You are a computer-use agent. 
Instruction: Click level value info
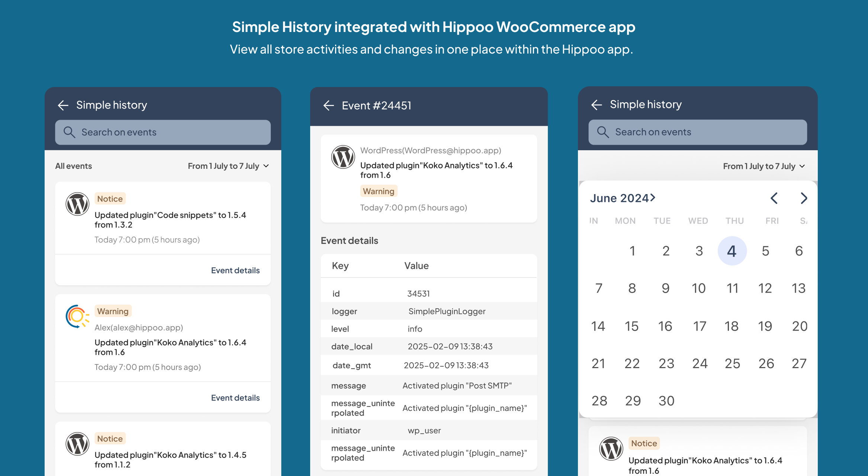click(415, 329)
